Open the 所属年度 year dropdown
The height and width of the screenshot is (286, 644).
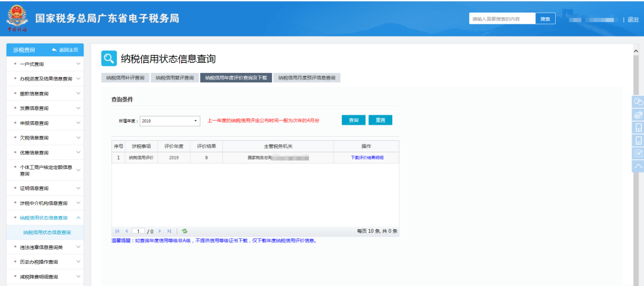click(171, 121)
